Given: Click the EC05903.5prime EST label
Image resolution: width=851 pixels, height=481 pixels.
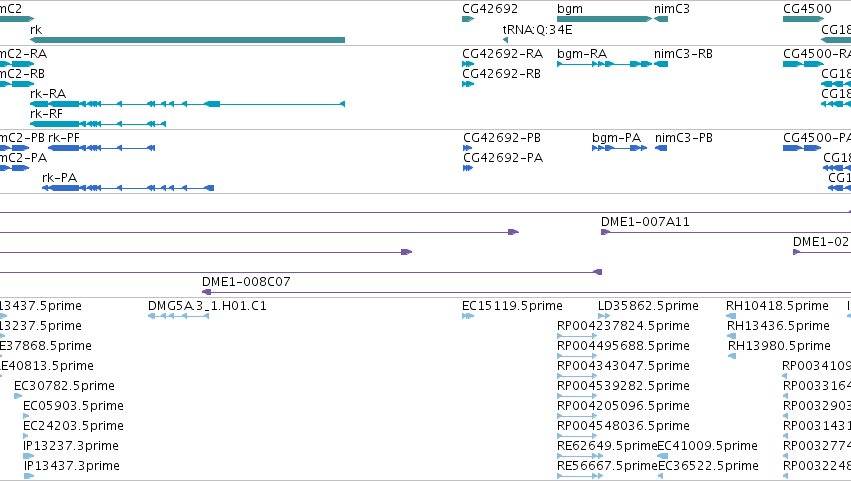Looking at the screenshot, I should (x=73, y=406).
